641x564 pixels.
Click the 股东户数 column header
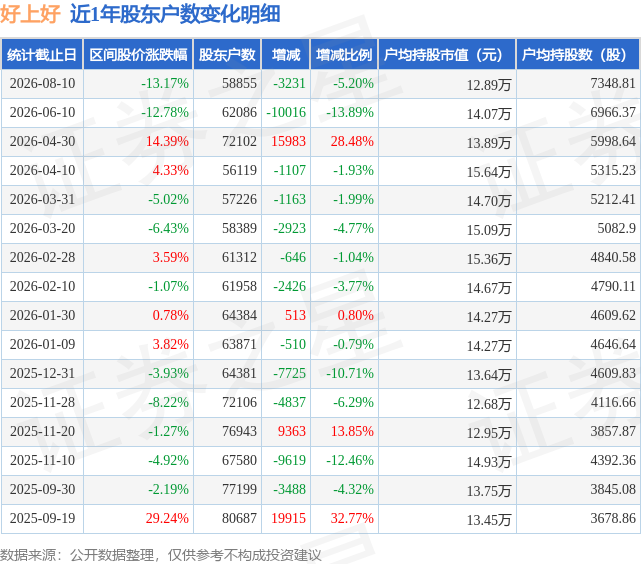click(x=227, y=54)
